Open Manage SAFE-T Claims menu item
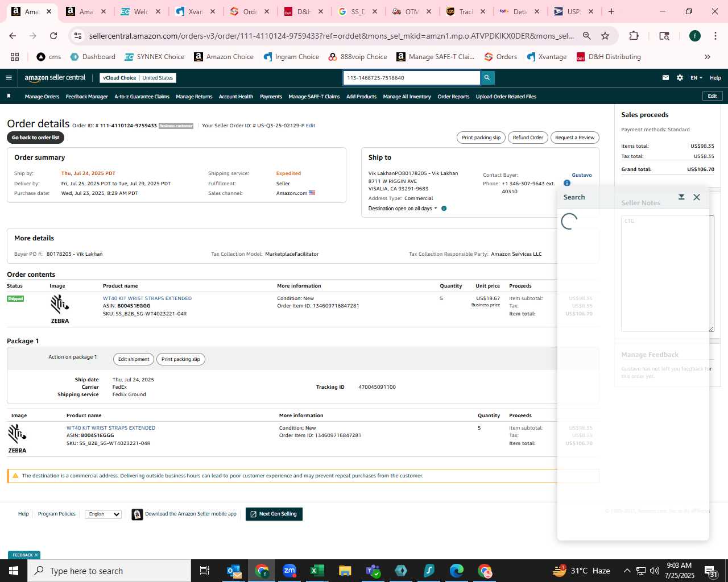This screenshot has height=582, width=728. tap(314, 97)
